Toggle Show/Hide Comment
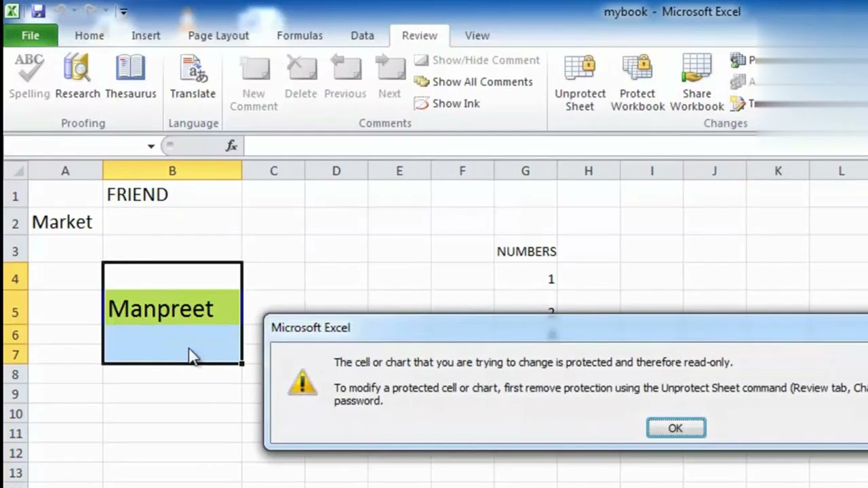This screenshot has width=868, height=488. coord(477,60)
